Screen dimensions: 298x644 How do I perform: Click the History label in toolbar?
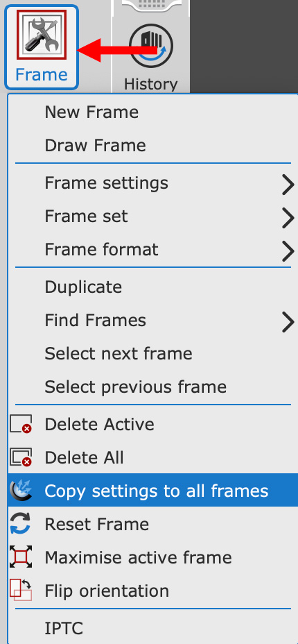pos(151,84)
